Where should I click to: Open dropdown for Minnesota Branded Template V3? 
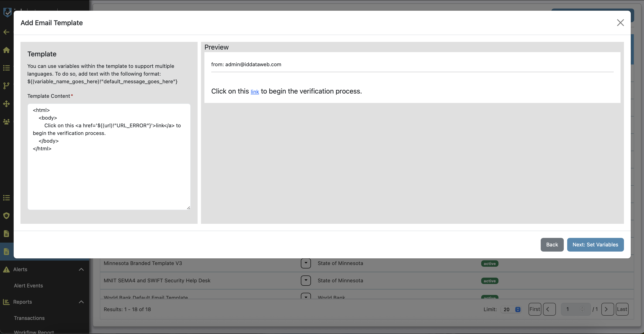tap(306, 263)
